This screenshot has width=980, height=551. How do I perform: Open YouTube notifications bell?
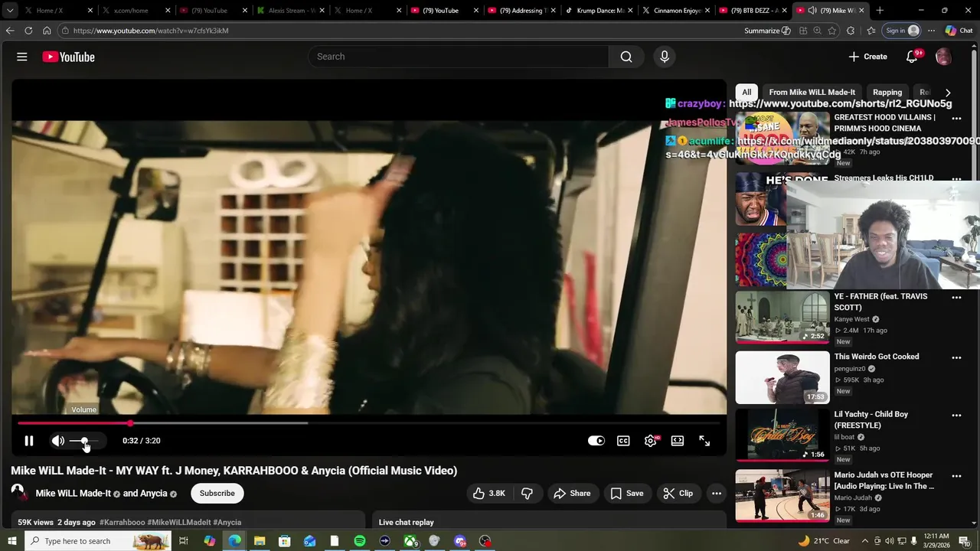coord(912,57)
